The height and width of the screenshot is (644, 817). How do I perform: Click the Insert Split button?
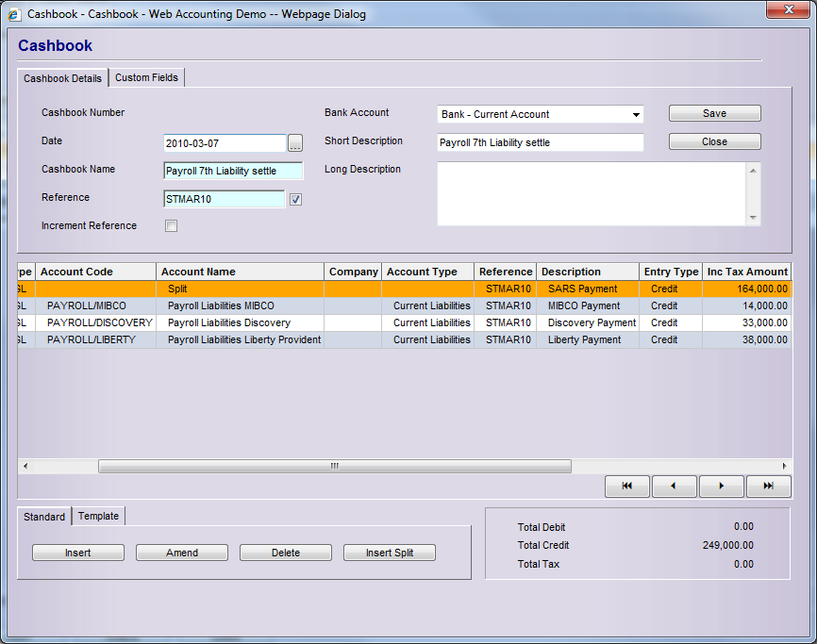click(389, 553)
